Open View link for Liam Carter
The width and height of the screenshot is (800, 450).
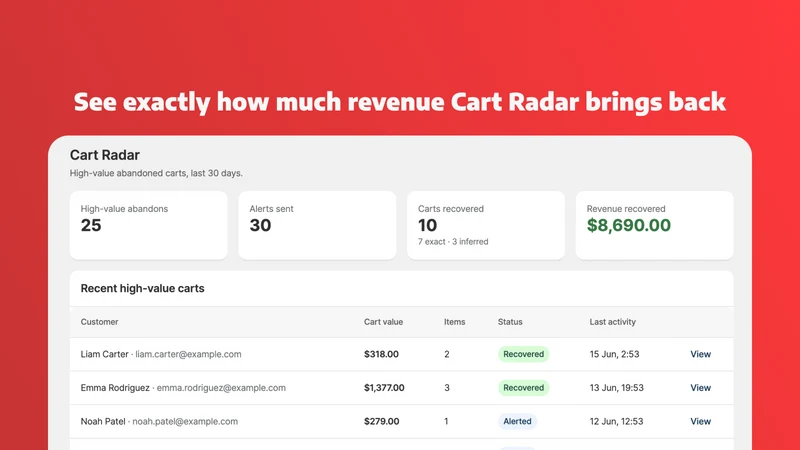[x=700, y=354]
